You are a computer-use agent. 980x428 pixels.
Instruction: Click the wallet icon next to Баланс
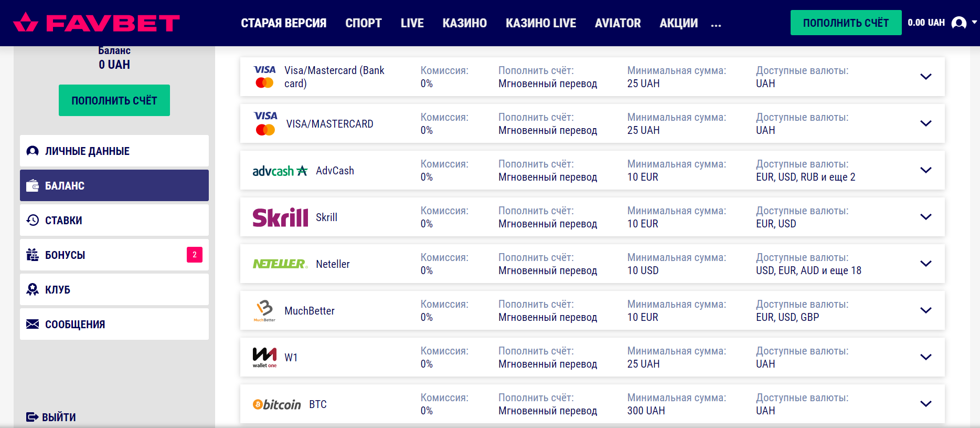(33, 186)
